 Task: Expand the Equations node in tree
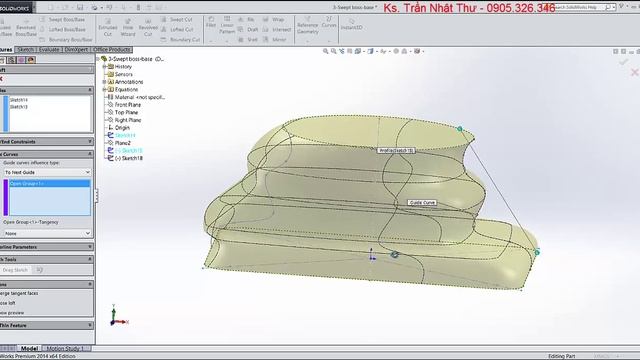pos(104,89)
